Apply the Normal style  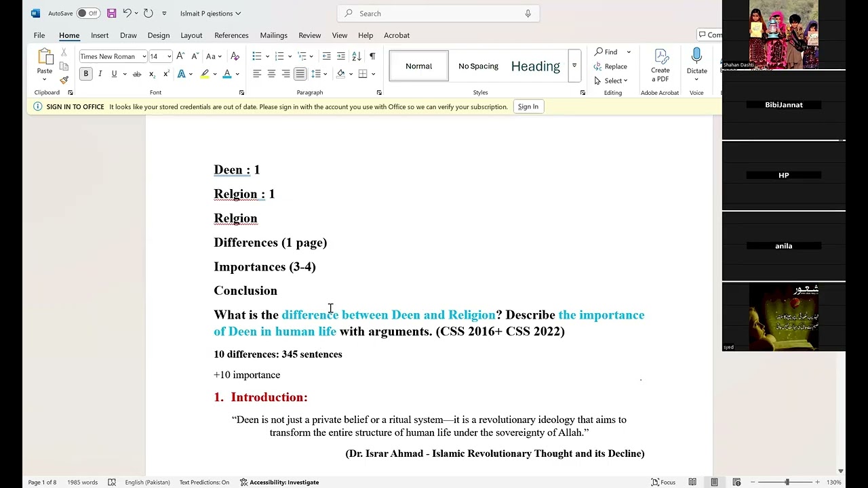(418, 66)
